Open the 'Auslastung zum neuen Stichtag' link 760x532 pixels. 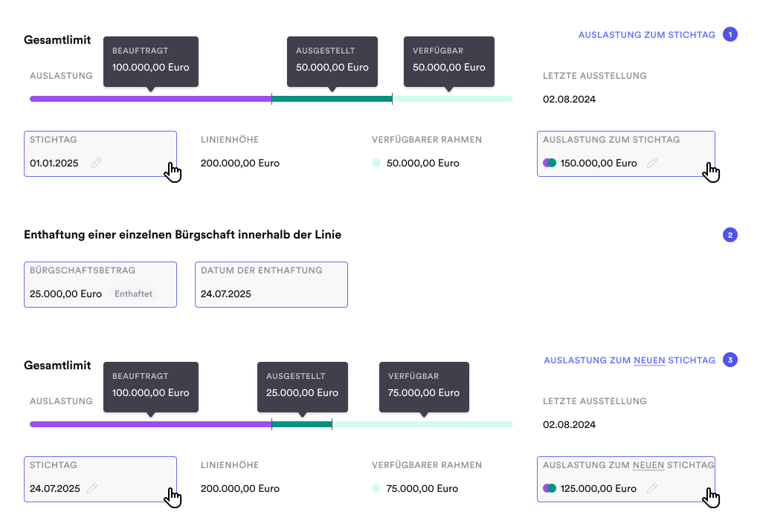[629, 360]
